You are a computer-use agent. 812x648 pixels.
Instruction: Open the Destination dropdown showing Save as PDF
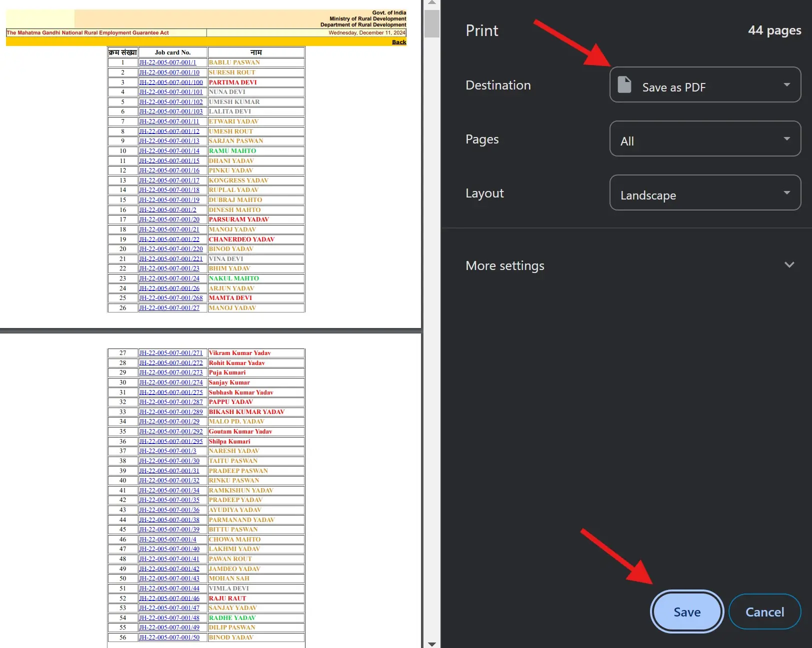pos(705,84)
